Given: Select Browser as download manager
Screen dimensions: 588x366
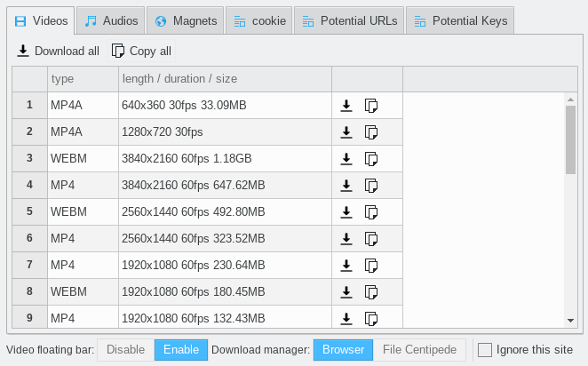Looking at the screenshot, I should 343,350.
